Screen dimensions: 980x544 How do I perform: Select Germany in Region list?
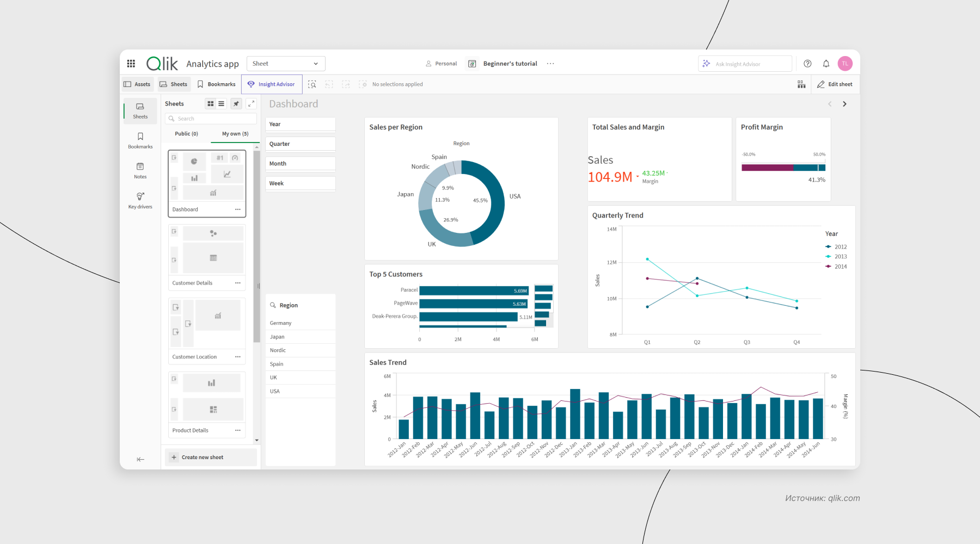click(301, 323)
